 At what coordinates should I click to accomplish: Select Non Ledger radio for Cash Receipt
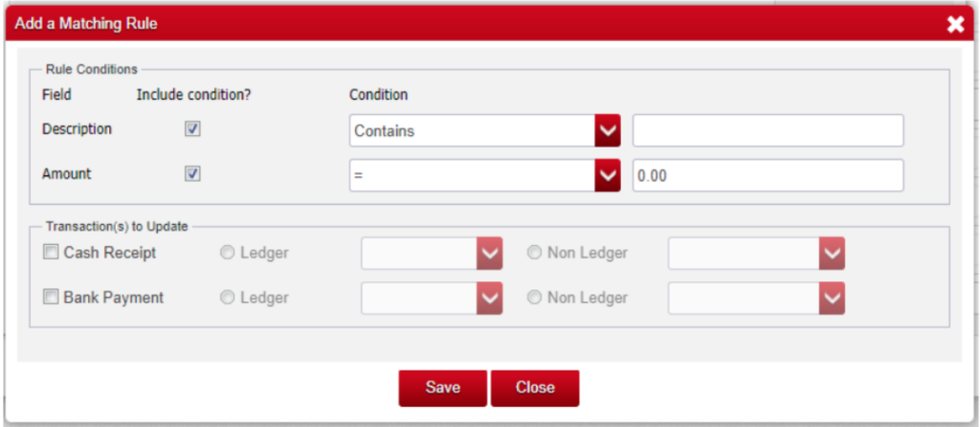click(x=534, y=254)
